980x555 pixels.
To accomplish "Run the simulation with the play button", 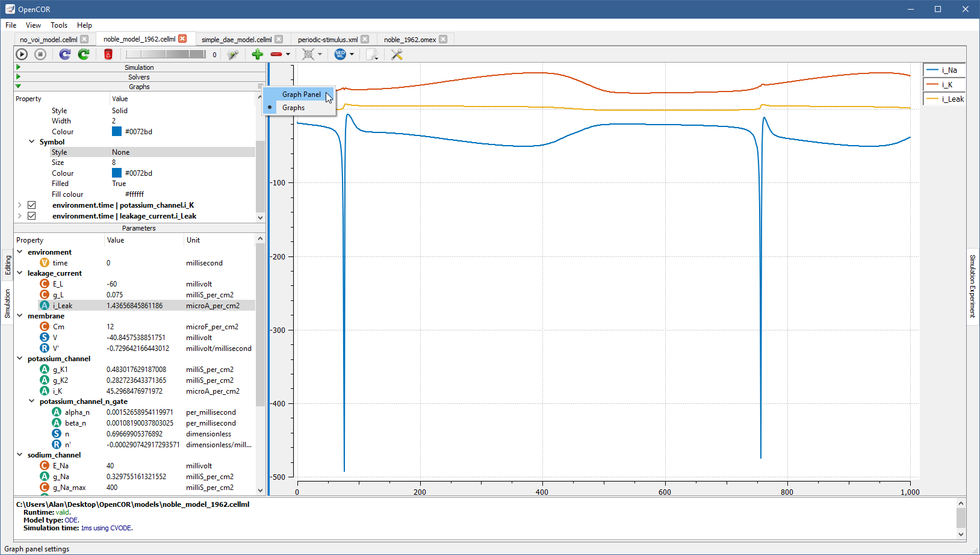I will click(x=22, y=54).
